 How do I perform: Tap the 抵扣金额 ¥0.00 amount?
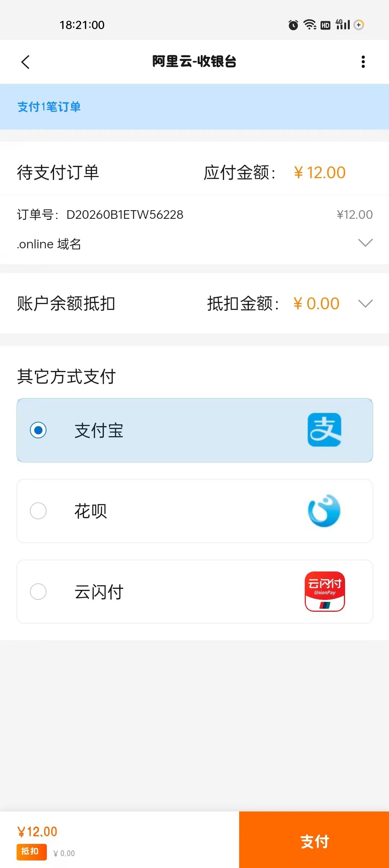(x=316, y=304)
